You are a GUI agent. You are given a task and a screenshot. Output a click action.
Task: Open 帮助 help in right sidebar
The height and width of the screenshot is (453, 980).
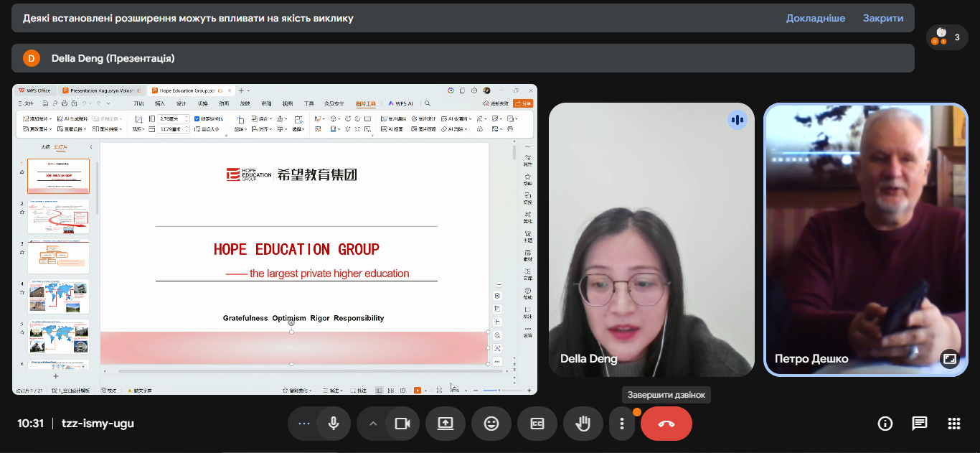(x=528, y=294)
